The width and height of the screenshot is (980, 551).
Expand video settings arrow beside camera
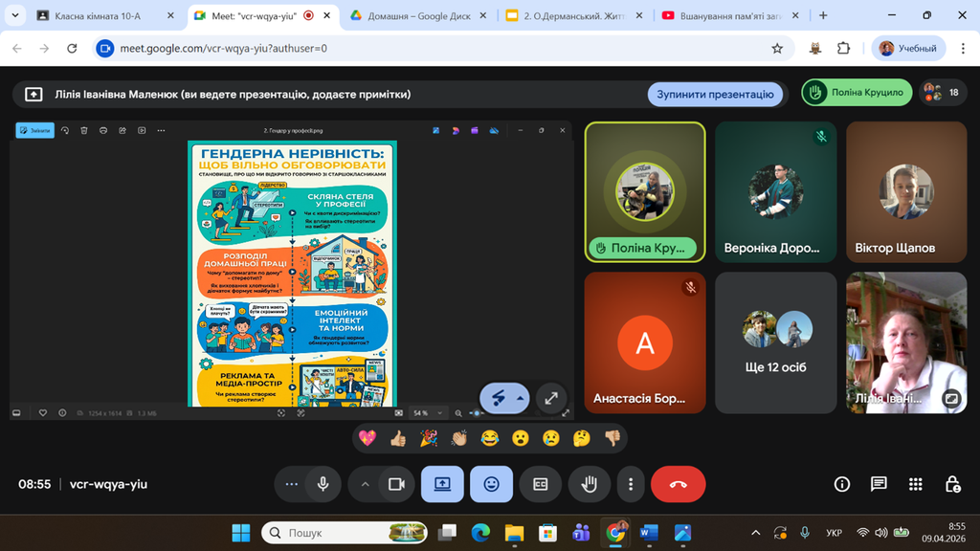coord(365,484)
